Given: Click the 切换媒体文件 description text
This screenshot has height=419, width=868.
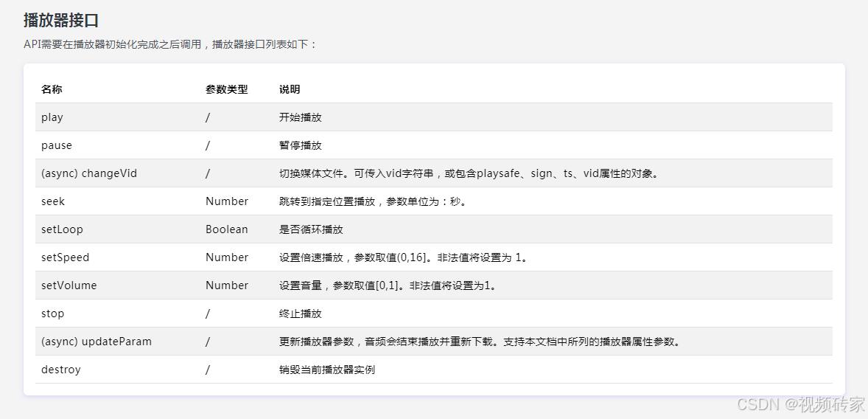Looking at the screenshot, I should [x=469, y=173].
